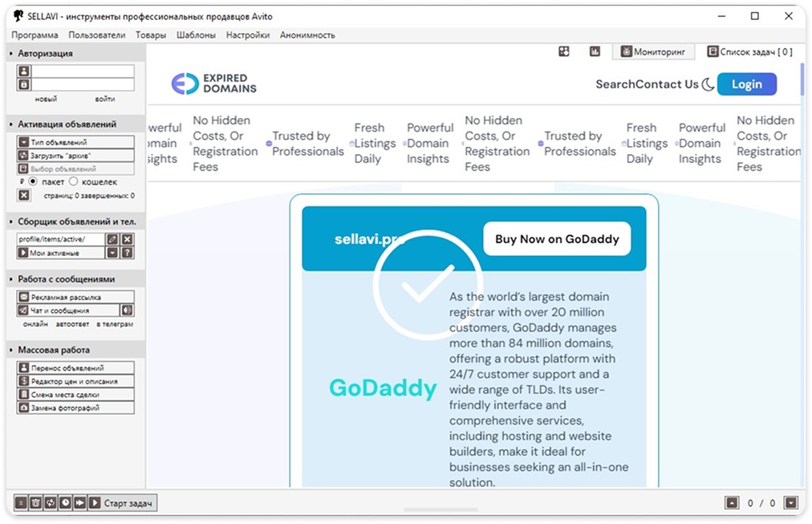Select the пакет radio button
812x524 pixels.
click(33, 182)
